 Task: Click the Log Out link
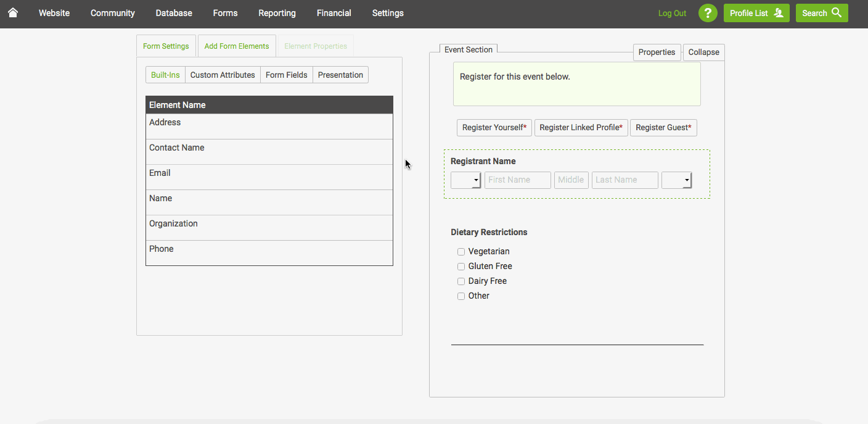tap(672, 13)
